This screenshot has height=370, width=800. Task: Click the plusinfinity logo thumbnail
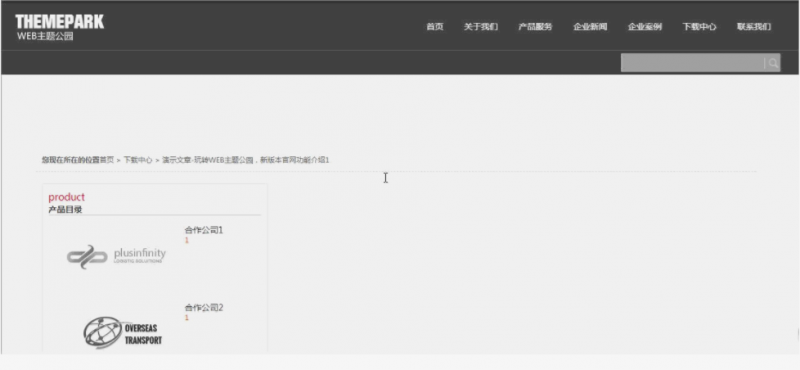click(116, 257)
